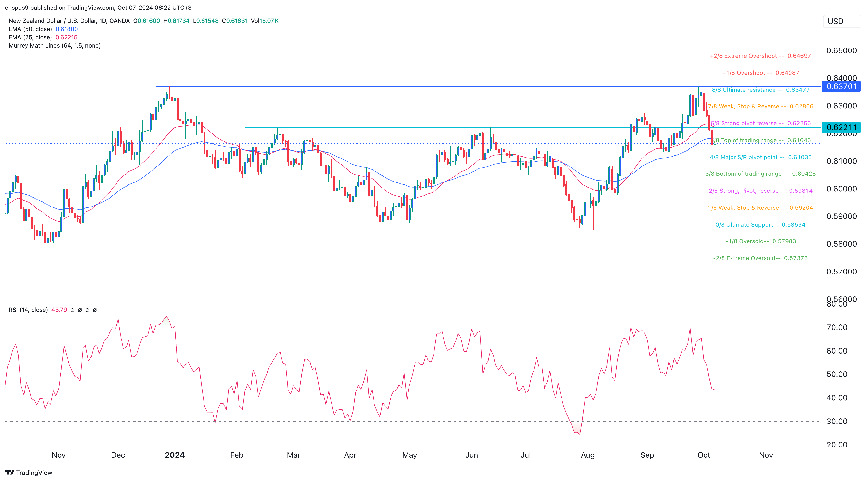
Task: Click the 7/8 Weak, Stop & Reverse 0.62866 label
Action: [x=760, y=106]
